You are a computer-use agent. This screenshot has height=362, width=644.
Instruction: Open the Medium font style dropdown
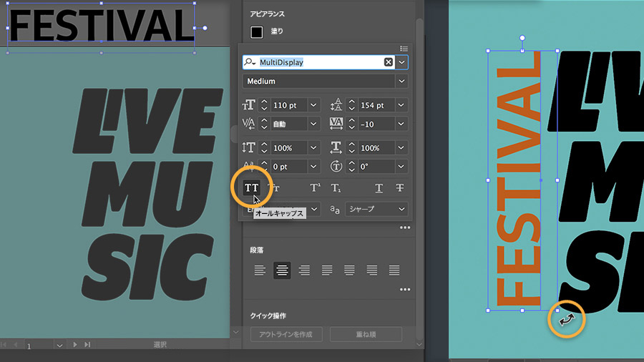tap(401, 82)
